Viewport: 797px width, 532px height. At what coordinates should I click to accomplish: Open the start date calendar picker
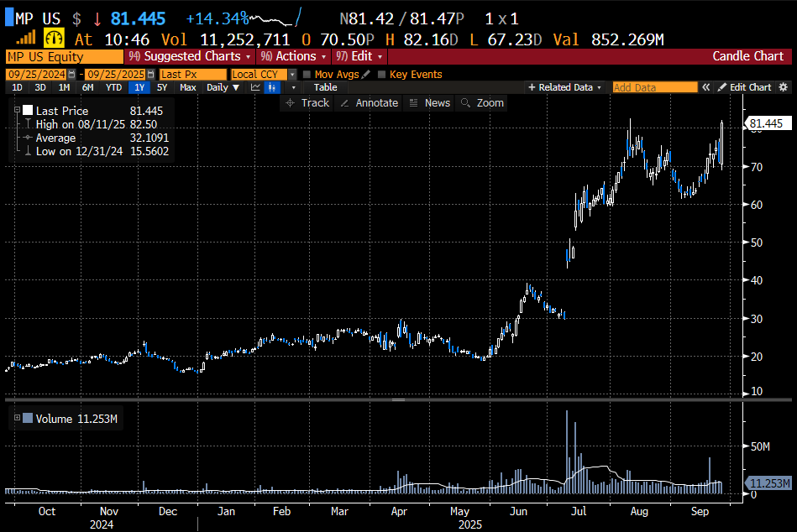[71, 74]
